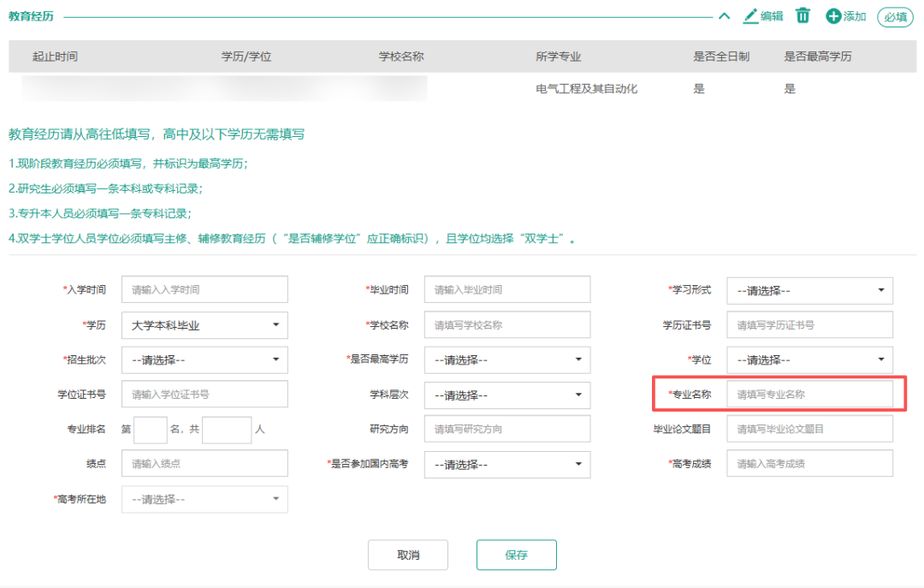Click the 毕业论文题目 input field
Screen dimensions: 924x588
(x=809, y=429)
